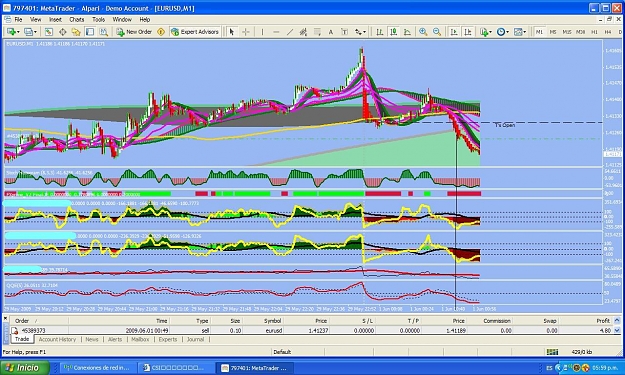This screenshot has width=625, height=375.
Task: Toggle the Expert Advisors button
Action: [x=195, y=32]
